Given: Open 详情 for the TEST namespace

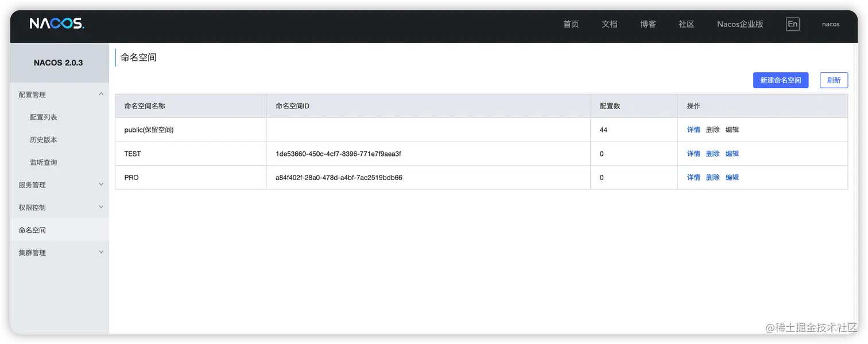Looking at the screenshot, I should (x=693, y=154).
